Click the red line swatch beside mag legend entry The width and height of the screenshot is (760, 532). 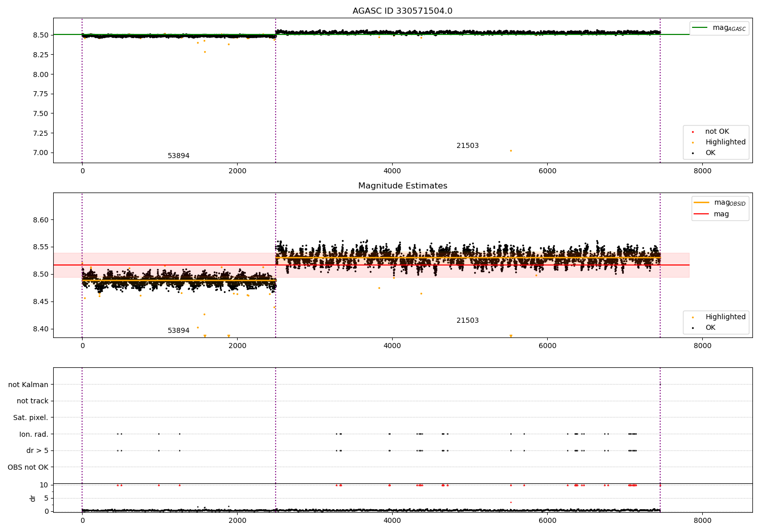coord(702,214)
